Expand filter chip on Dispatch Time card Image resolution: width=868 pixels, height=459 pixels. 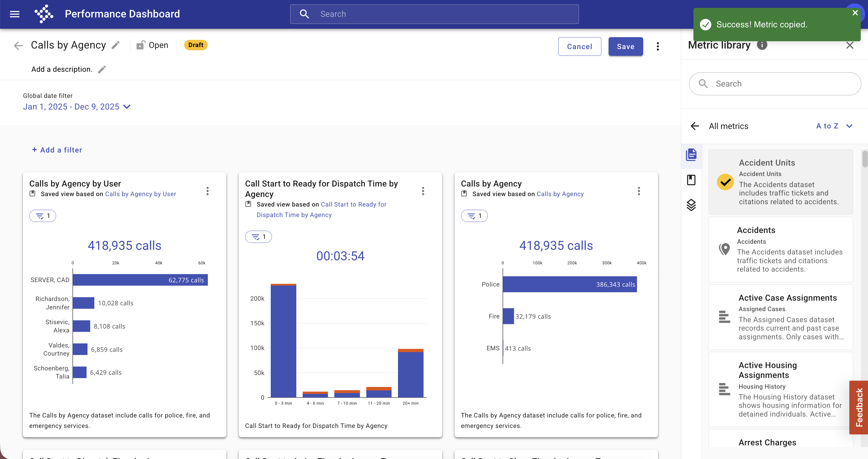click(x=259, y=237)
